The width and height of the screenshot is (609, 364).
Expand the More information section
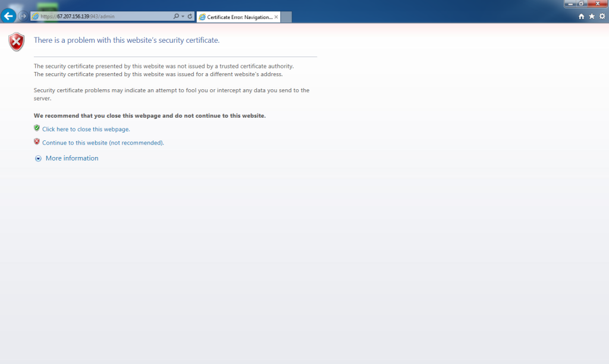tap(38, 158)
